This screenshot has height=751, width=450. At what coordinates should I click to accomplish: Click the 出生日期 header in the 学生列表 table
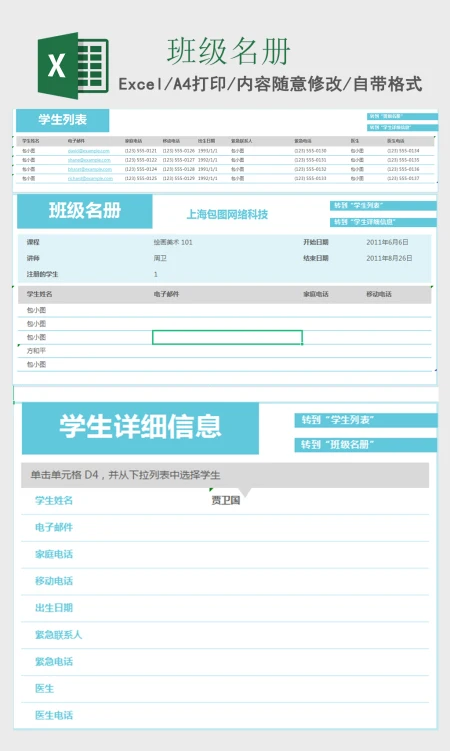point(206,141)
